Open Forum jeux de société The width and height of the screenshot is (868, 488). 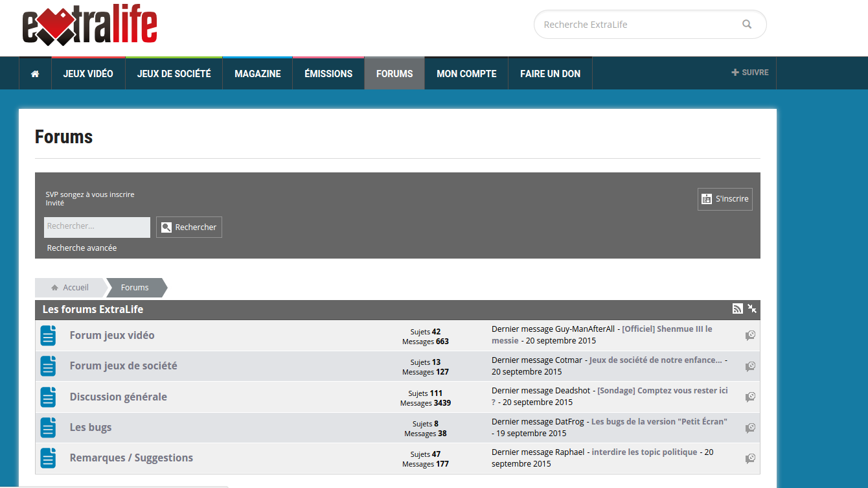point(123,366)
